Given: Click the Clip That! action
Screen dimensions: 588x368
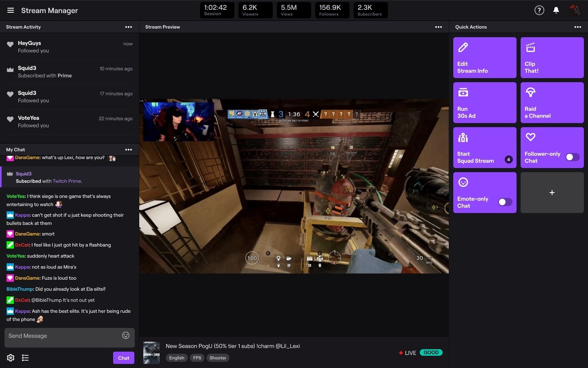Looking at the screenshot, I should [x=552, y=58].
